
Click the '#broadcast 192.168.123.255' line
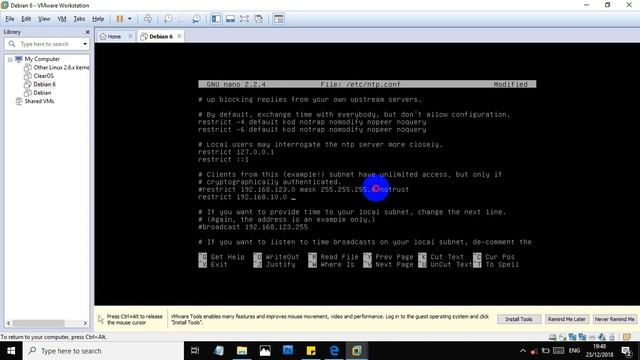(253, 227)
